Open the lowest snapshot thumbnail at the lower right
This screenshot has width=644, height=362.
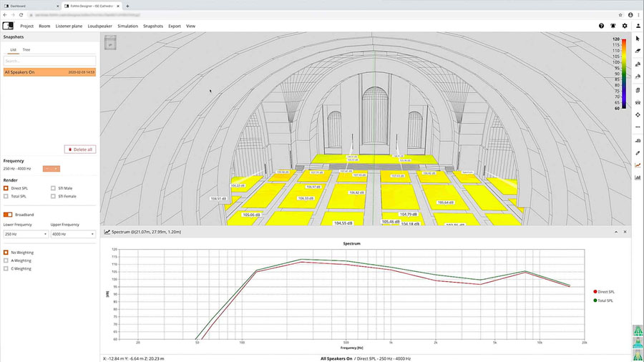click(x=638, y=355)
